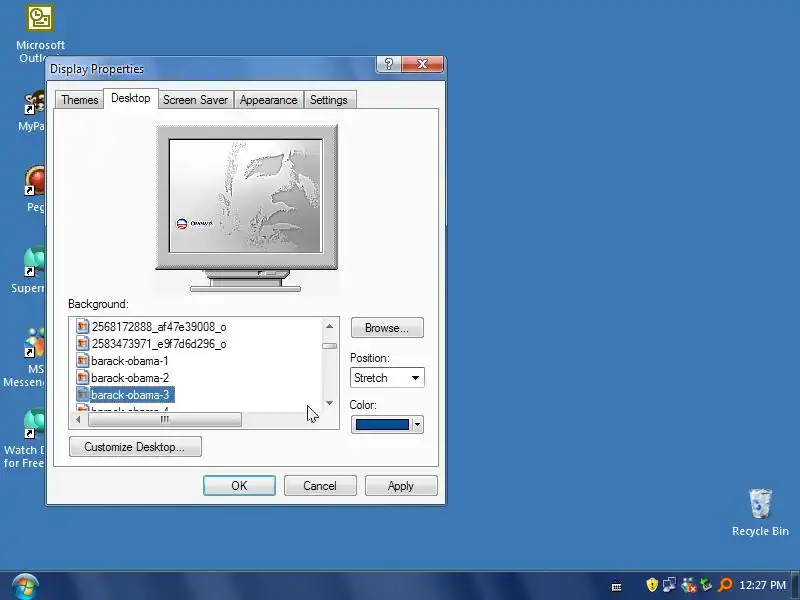800x600 pixels.
Task: Open the Position dropdown showing Stretch
Action: (x=387, y=378)
